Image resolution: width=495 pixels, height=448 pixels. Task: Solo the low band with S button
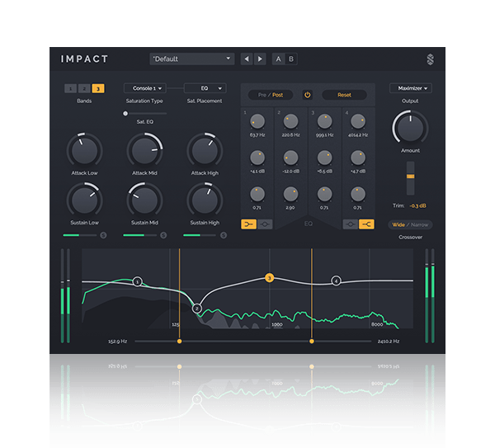pyautogui.click(x=103, y=235)
